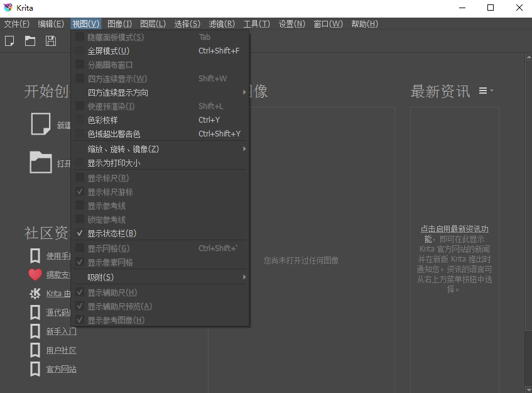The height and width of the screenshot is (393, 532).
Task: Click the 最新资讯 heading
Action: tap(440, 91)
